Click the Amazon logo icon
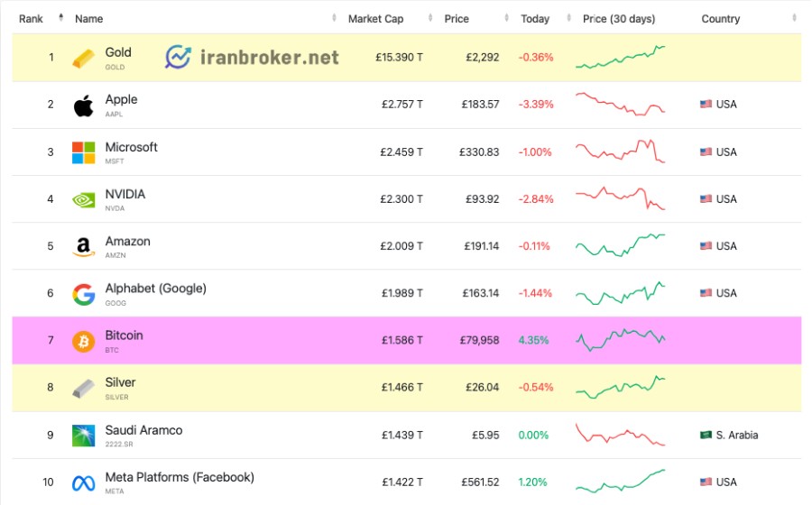The height and width of the screenshot is (505, 812). [83, 247]
